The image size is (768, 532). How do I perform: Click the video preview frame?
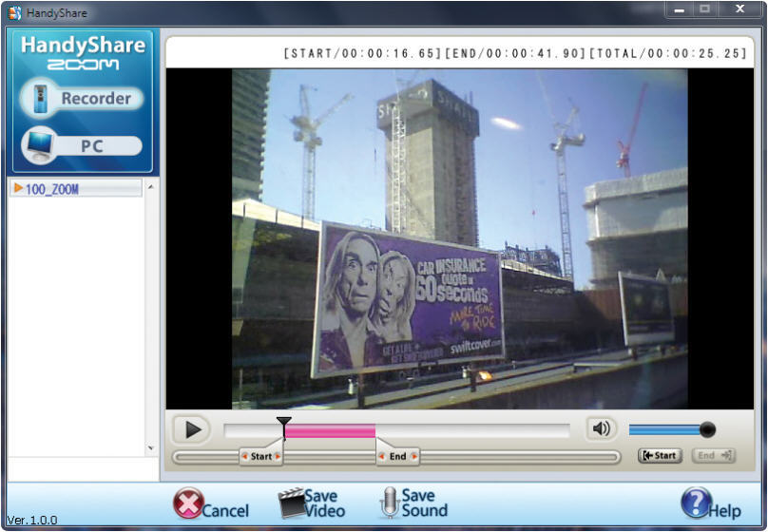[459, 238]
